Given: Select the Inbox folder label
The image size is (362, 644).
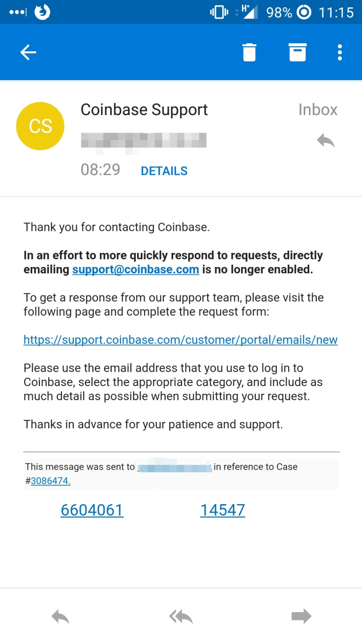Looking at the screenshot, I should 318,110.
